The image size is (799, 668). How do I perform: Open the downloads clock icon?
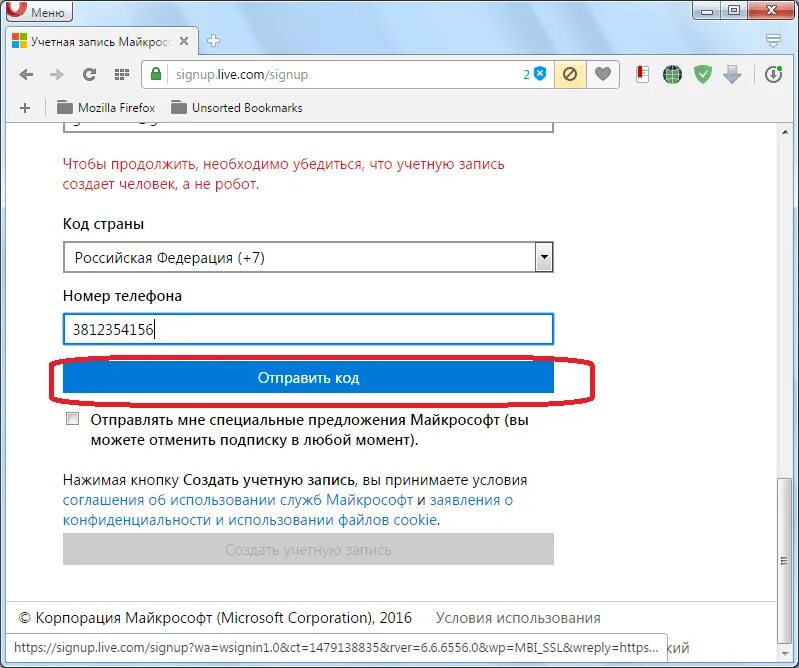click(773, 75)
